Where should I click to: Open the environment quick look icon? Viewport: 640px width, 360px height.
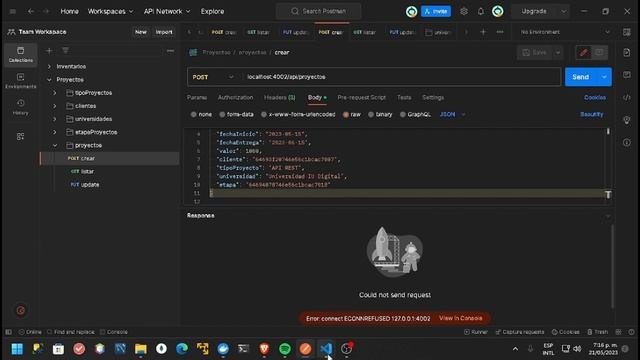(x=627, y=32)
